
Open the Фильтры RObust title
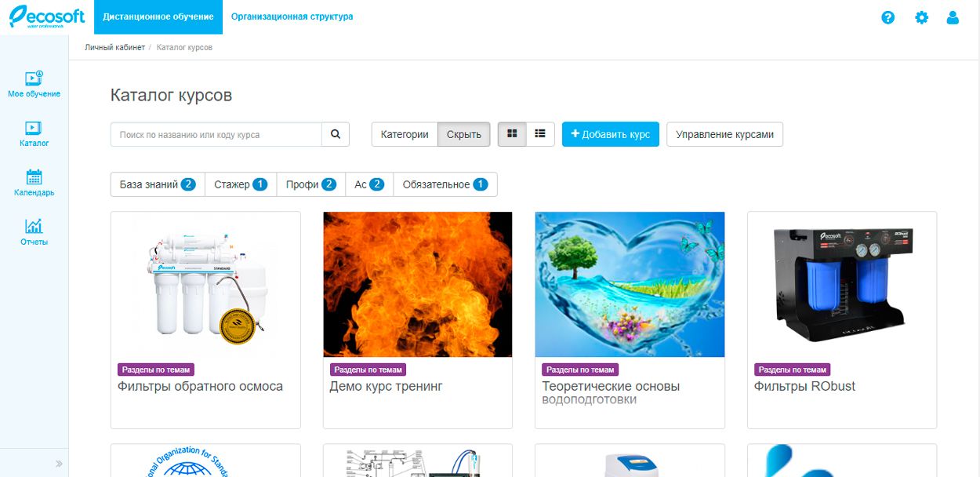[x=804, y=386]
